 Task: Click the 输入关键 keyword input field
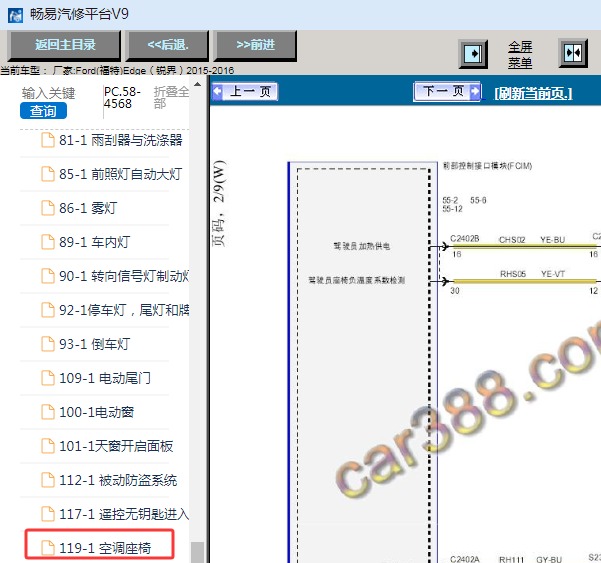pyautogui.click(x=49, y=93)
